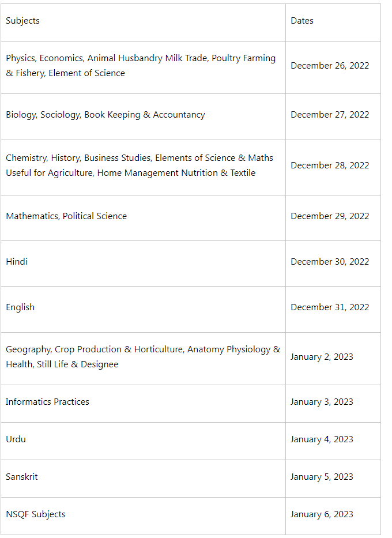The image size is (392, 538).
Task: Click the December 30, 2022 date
Action: 330,262
